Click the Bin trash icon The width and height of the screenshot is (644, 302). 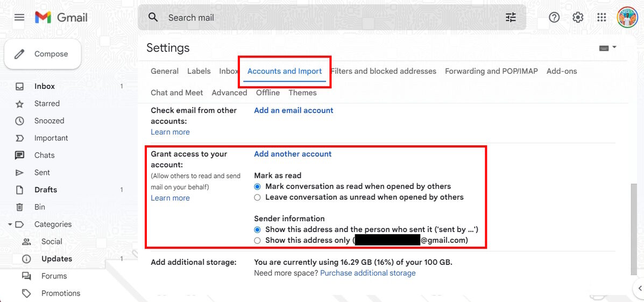tap(20, 207)
